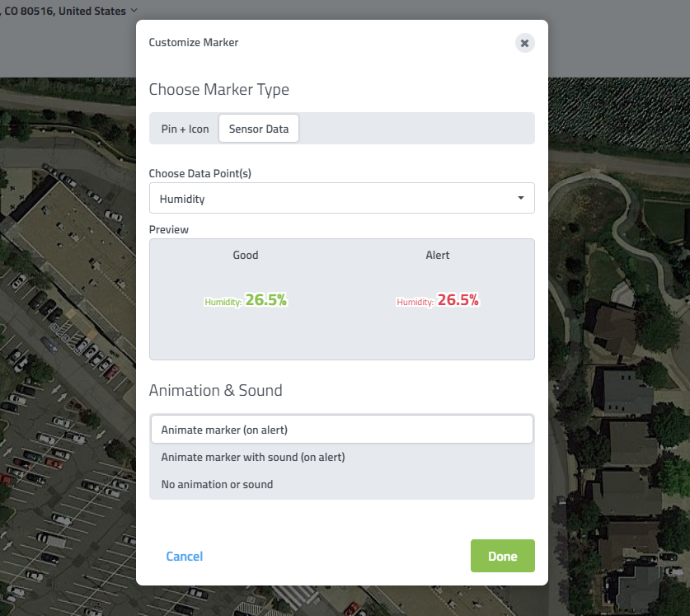Open the Choose Data Point(s) dropdown
The height and width of the screenshot is (616, 690).
pos(341,199)
